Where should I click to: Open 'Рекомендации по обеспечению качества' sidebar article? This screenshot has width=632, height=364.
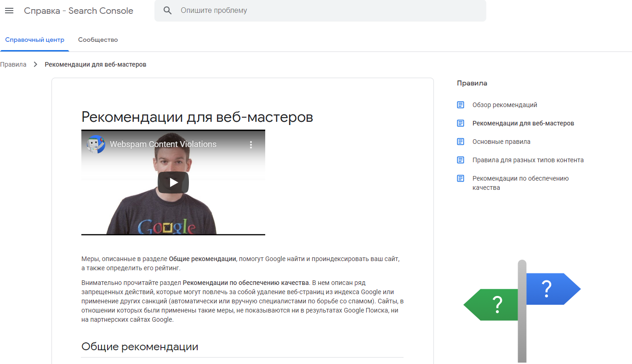tap(521, 183)
